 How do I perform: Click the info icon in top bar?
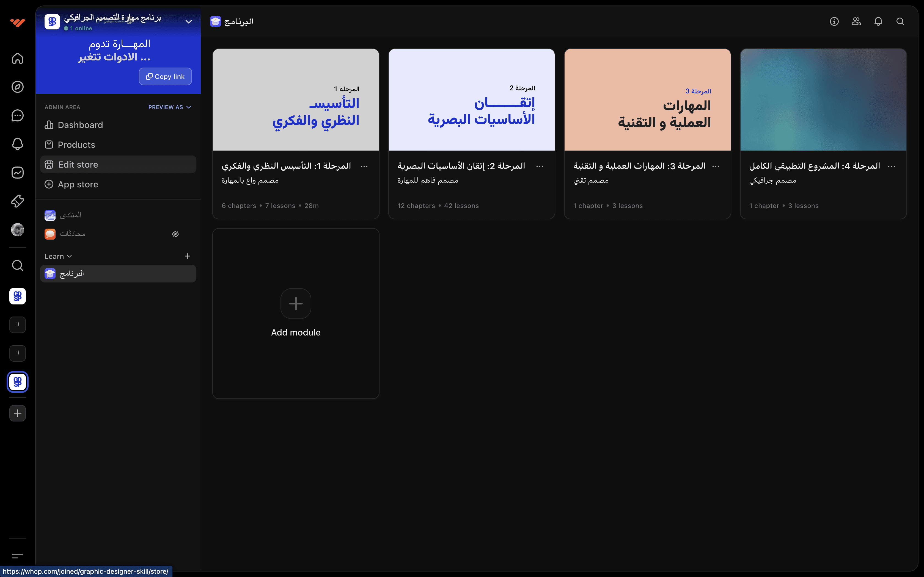coord(834,21)
